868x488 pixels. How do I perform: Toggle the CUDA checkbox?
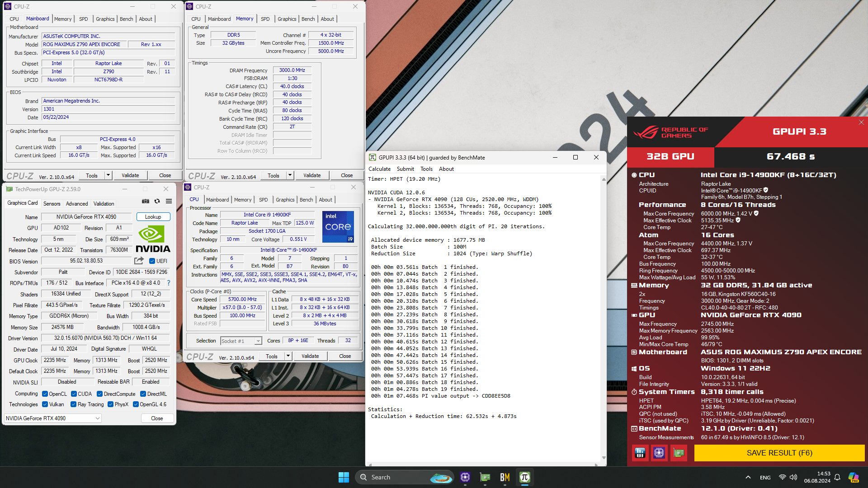[x=74, y=394]
